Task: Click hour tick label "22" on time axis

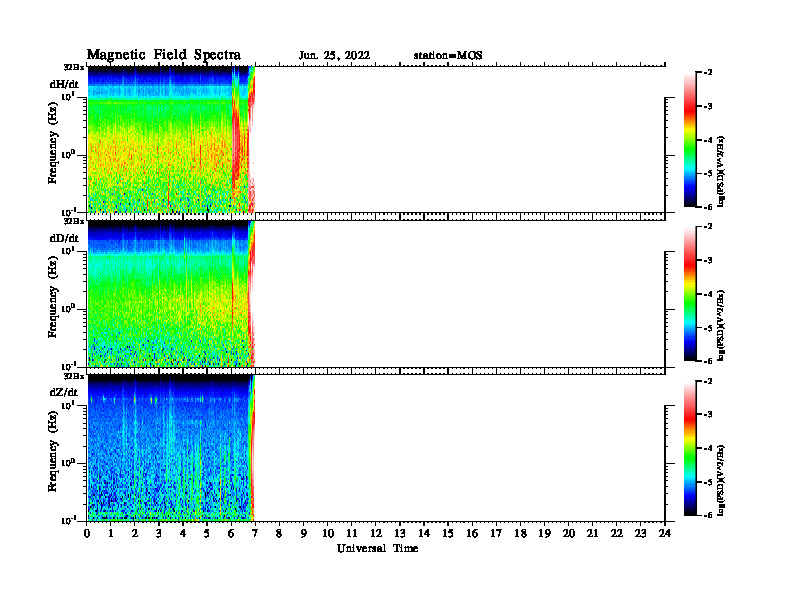Action: click(617, 533)
